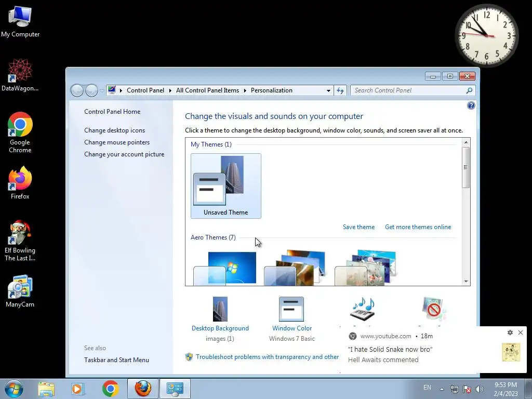Click the EN language indicator
This screenshot has width=532, height=399.
[427, 388]
